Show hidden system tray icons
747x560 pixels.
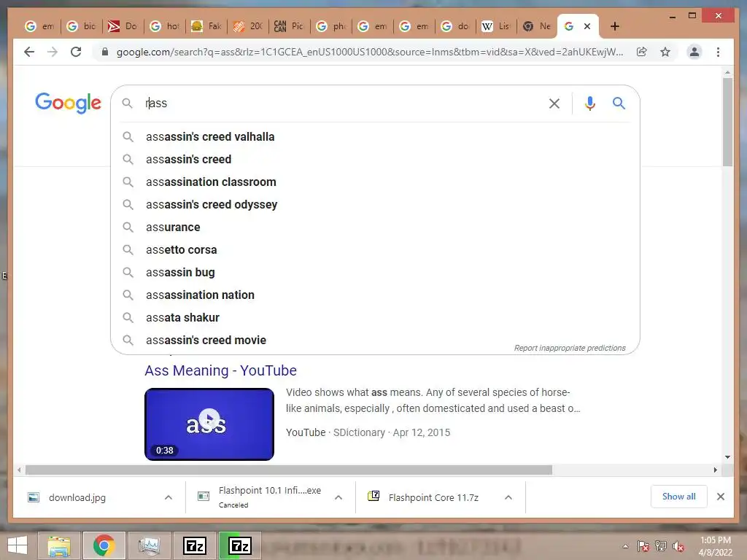[x=625, y=546]
